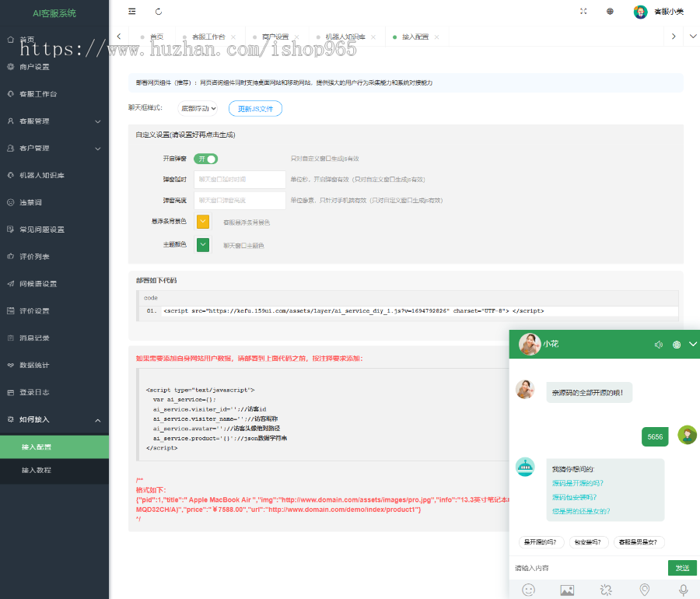Open the 聊天框样式 dropdown

pyautogui.click(x=198, y=108)
